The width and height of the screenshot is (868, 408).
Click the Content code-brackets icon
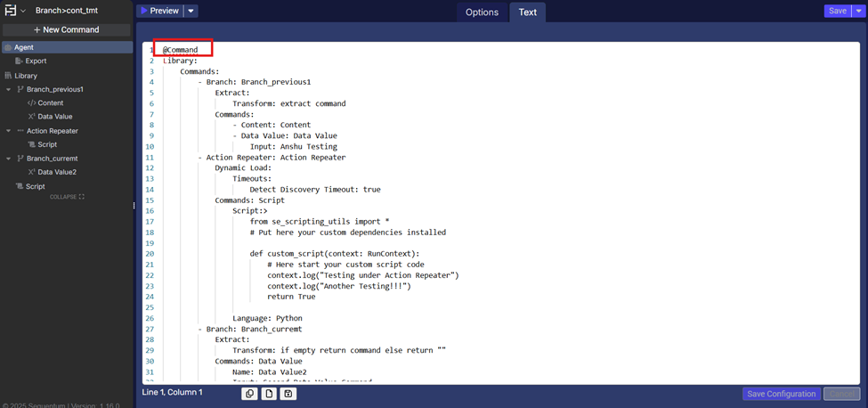tap(31, 103)
